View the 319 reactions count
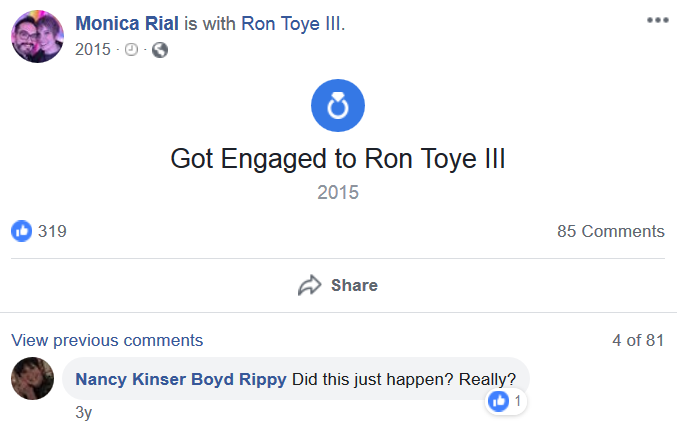 point(52,231)
